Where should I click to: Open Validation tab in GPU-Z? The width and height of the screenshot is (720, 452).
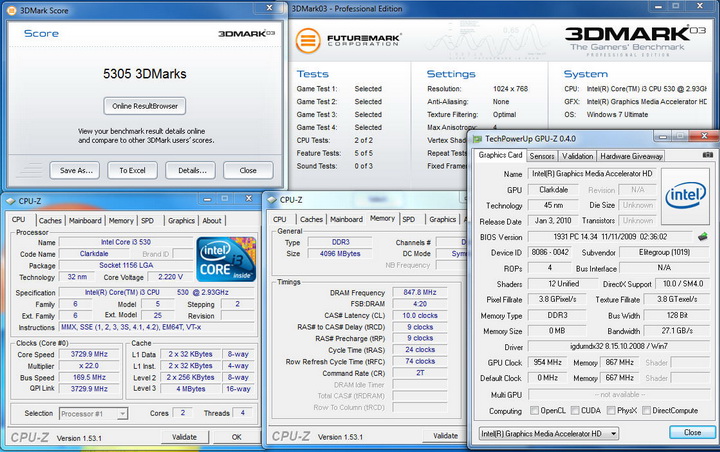click(x=577, y=156)
